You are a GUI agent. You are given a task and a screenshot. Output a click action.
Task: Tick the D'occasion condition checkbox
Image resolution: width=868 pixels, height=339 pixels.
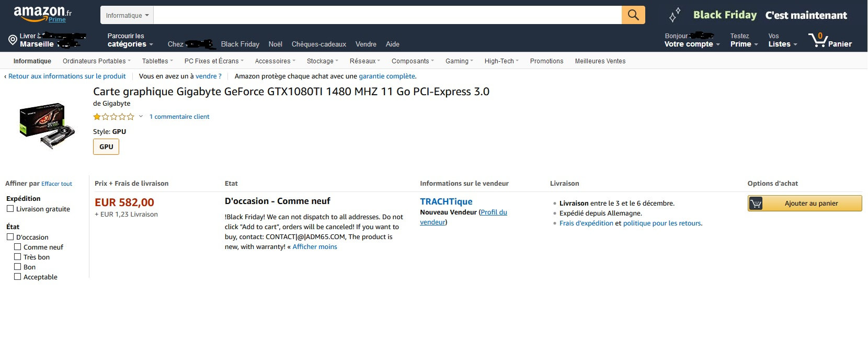click(x=10, y=237)
